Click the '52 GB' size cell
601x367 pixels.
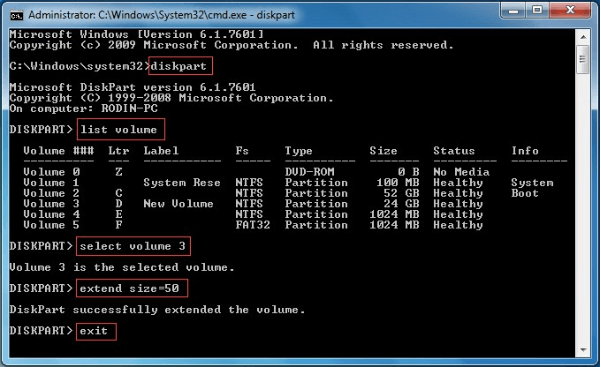401,193
